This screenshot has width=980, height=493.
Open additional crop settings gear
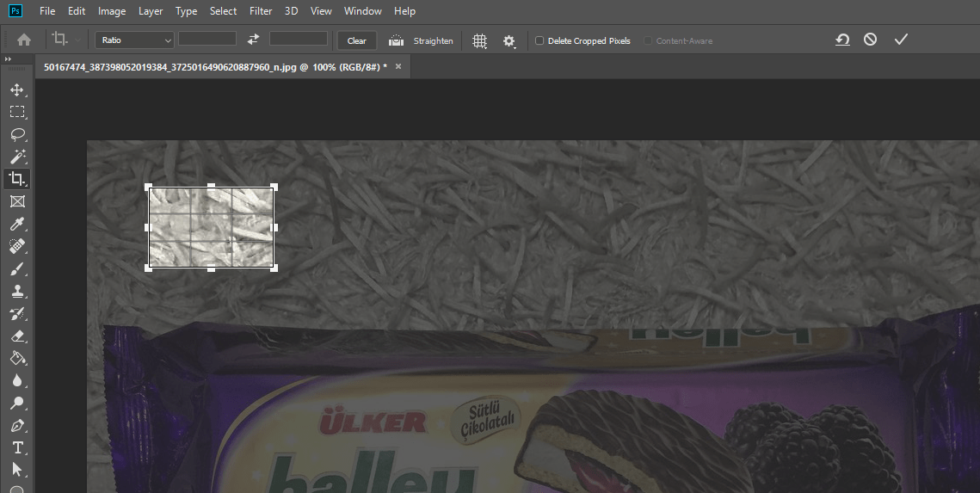508,41
